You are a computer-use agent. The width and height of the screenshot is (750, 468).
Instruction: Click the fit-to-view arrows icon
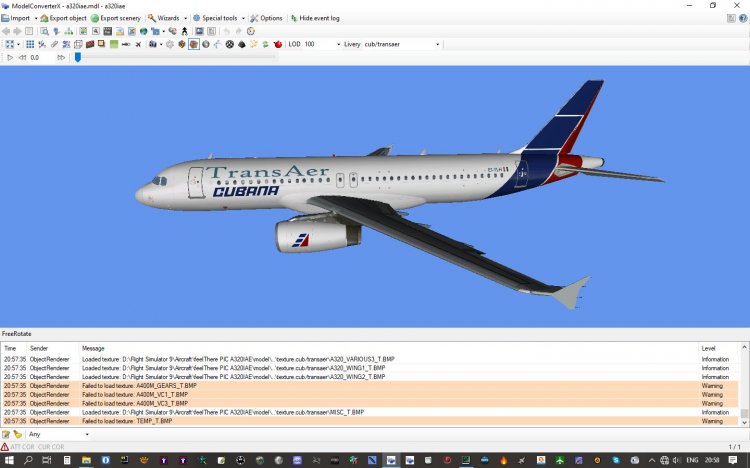pos(10,44)
